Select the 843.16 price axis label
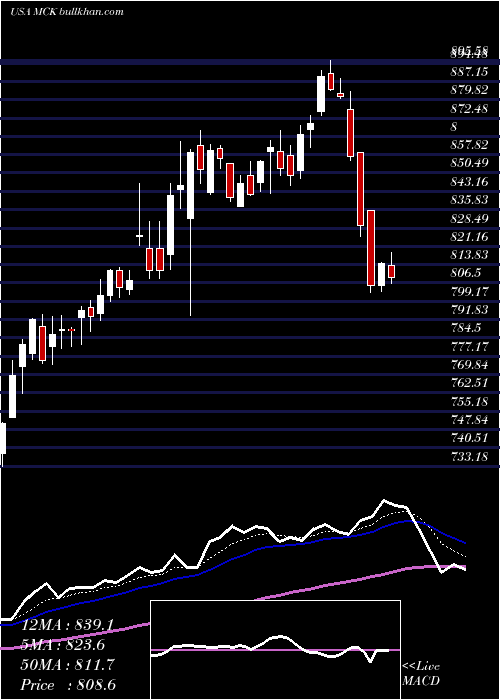The width and height of the screenshot is (500, 700). click(469, 181)
